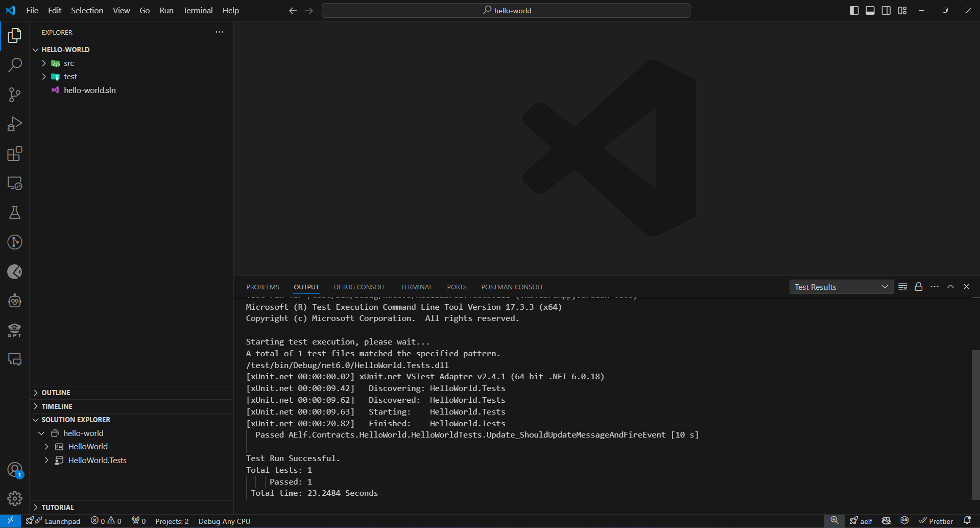Open the Selection menu
The image size is (980, 528).
(87, 10)
